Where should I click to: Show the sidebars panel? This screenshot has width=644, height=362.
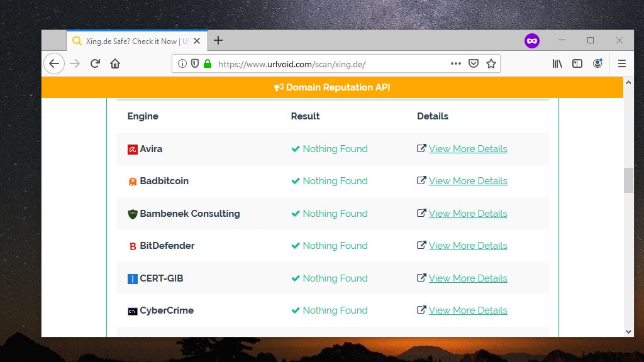pyautogui.click(x=577, y=63)
